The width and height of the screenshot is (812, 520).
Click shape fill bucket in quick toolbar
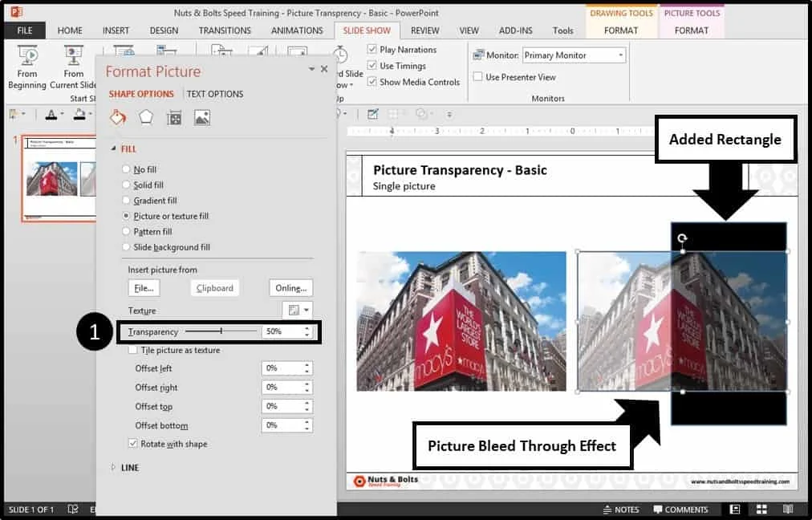(79, 115)
